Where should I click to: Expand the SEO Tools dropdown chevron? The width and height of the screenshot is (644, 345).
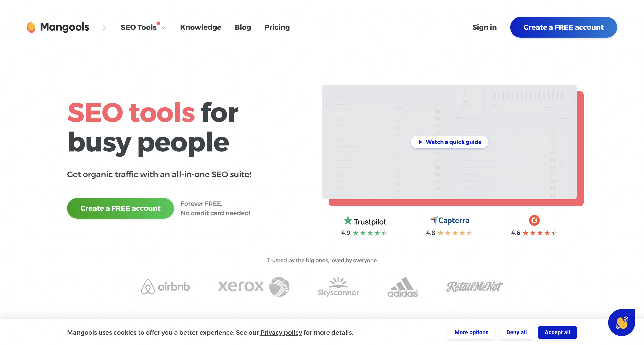click(164, 28)
